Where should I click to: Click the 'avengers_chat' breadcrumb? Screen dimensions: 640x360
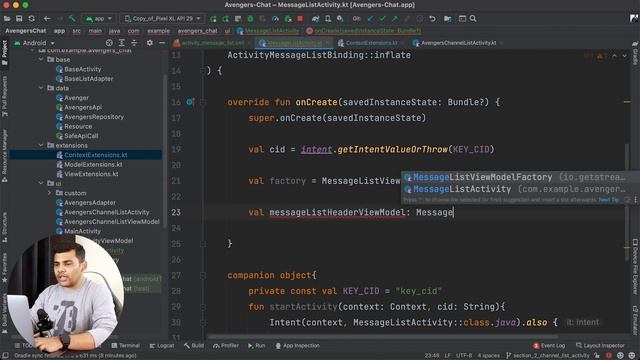tap(198, 31)
